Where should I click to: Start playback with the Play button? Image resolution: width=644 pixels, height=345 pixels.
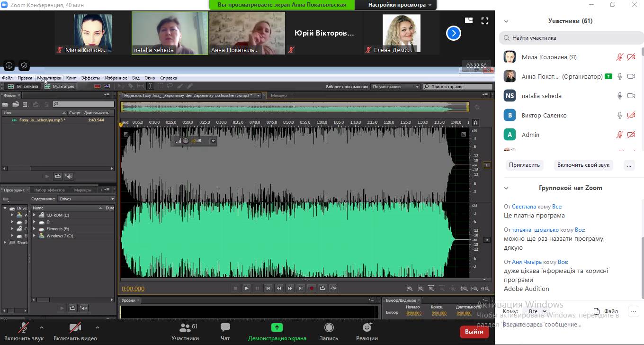(x=246, y=288)
